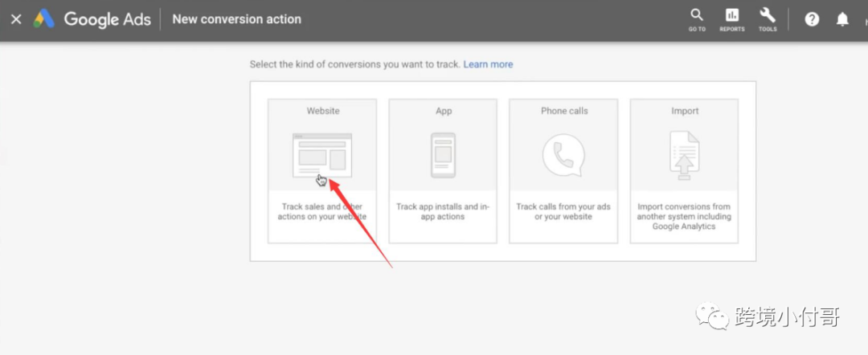Choose "Track app installs and in-app actions" description

point(443,212)
